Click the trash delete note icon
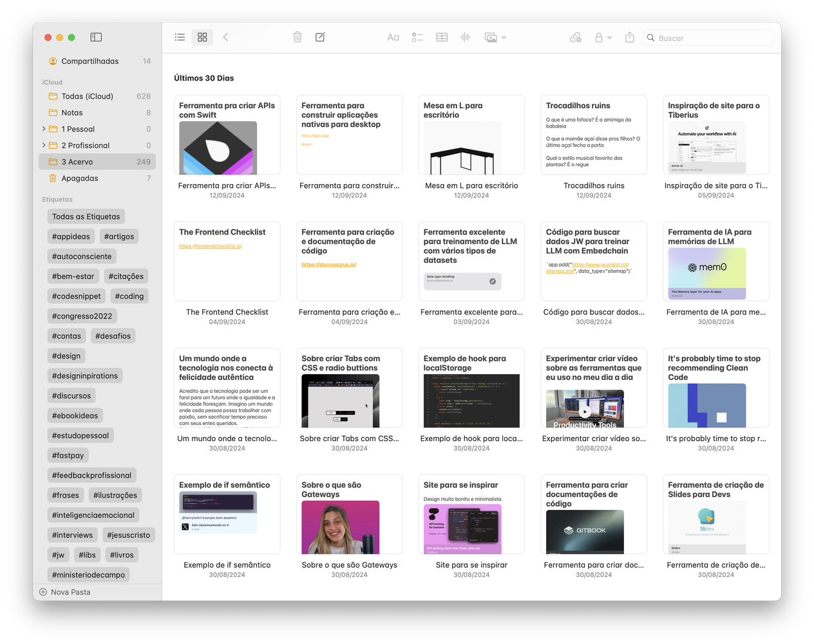814x644 pixels. (x=298, y=37)
